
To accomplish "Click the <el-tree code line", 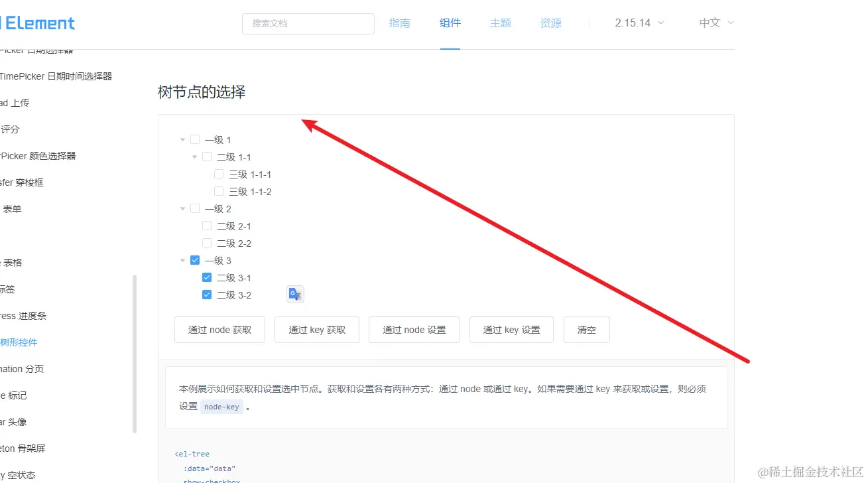I will click(x=192, y=454).
